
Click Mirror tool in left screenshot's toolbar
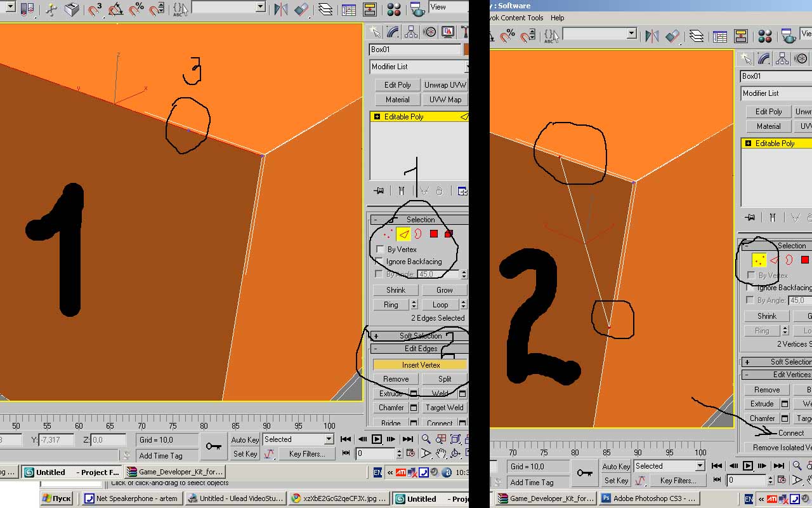click(x=280, y=10)
